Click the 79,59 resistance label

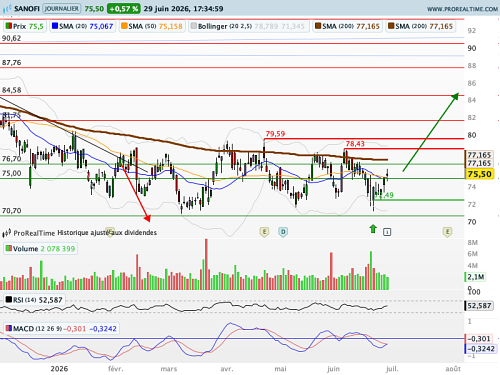point(275,134)
